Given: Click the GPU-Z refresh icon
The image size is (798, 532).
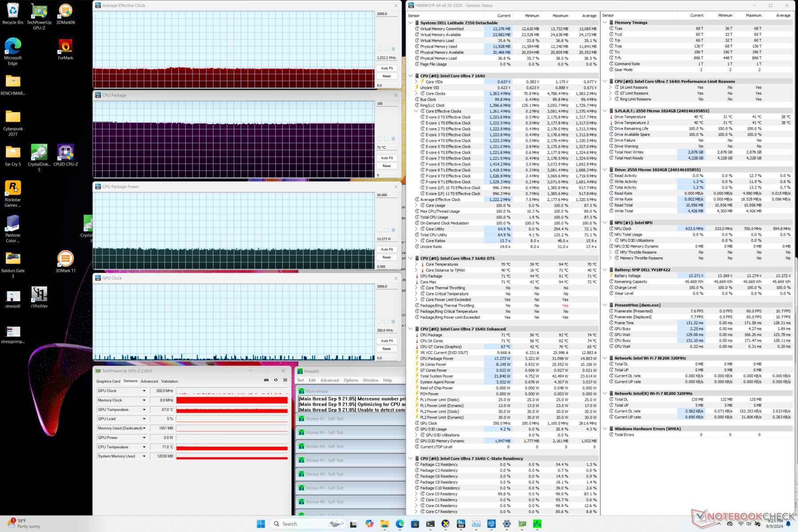Looking at the screenshot, I should coord(276,380).
